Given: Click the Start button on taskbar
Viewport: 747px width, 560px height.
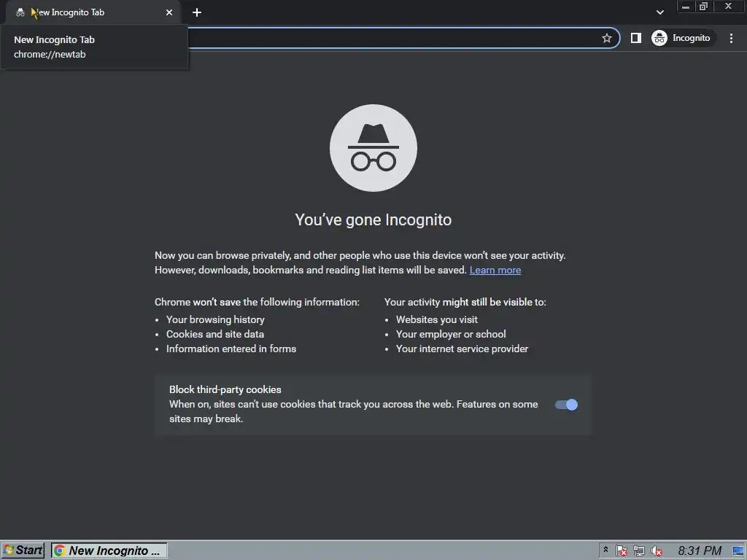Looking at the screenshot, I should (x=23, y=551).
